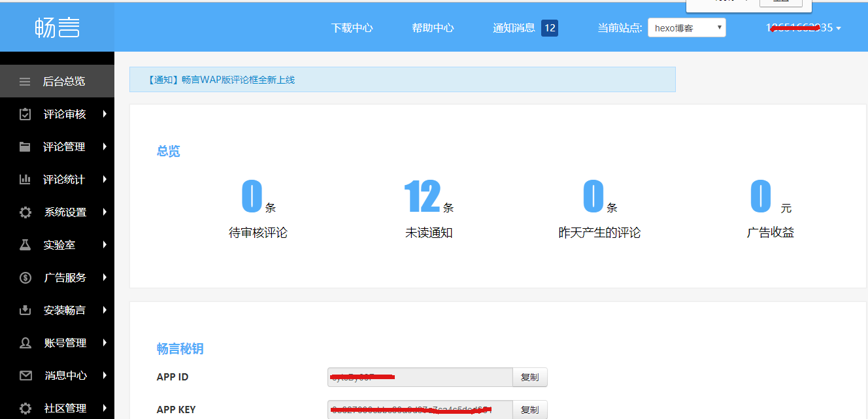Click the 总览 section heading
This screenshot has height=419, width=868.
tap(169, 152)
